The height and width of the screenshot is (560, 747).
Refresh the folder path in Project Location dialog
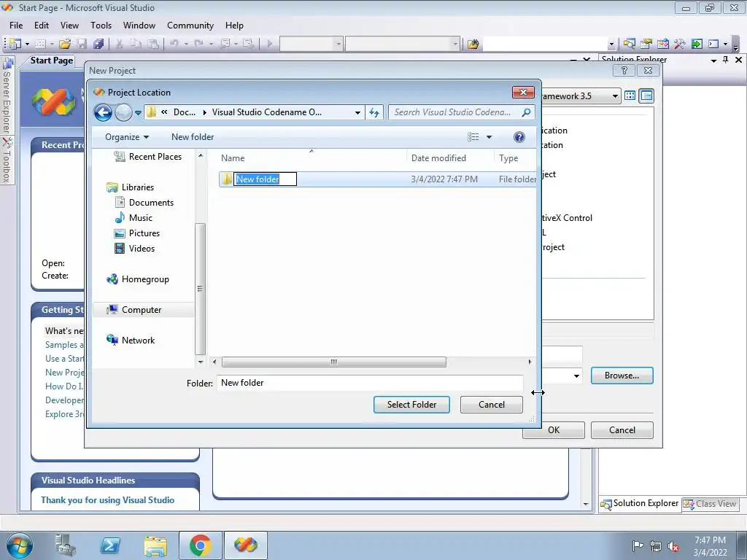(374, 112)
